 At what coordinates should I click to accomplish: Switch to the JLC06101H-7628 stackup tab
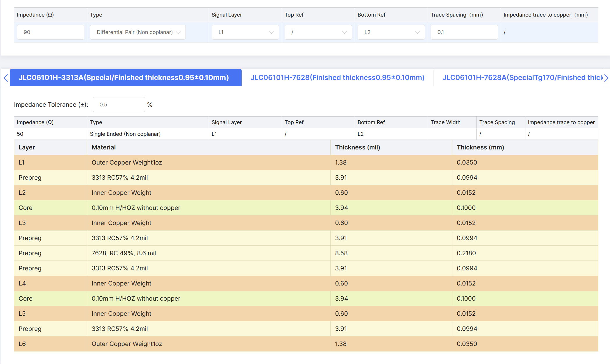(x=337, y=78)
